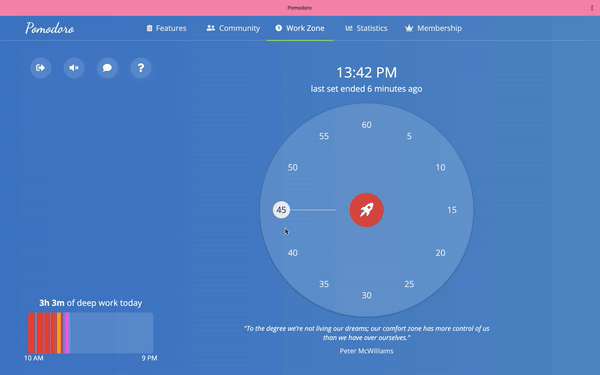Click the 45 minute dial handle
The image size is (600, 375).
[281, 210]
